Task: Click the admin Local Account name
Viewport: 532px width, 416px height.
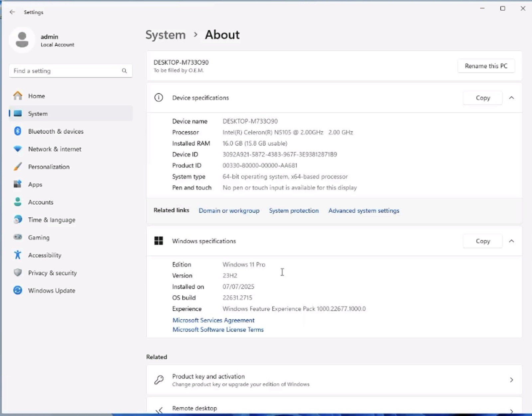Action: pyautogui.click(x=57, y=40)
